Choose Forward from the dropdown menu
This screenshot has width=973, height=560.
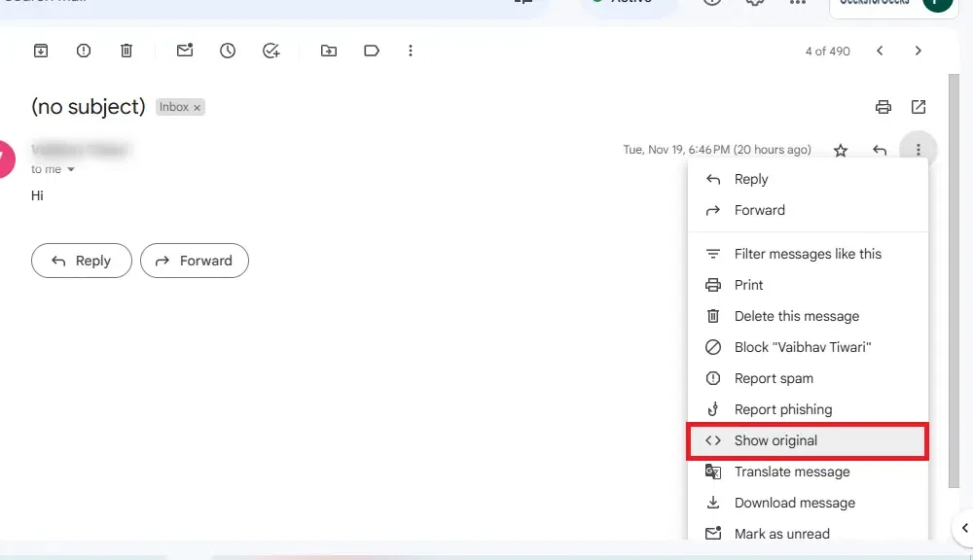point(808,210)
